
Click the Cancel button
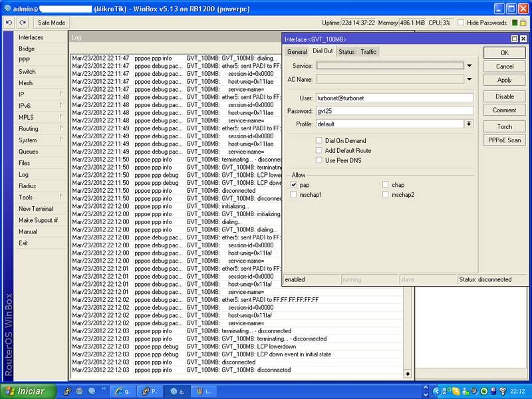(505, 66)
